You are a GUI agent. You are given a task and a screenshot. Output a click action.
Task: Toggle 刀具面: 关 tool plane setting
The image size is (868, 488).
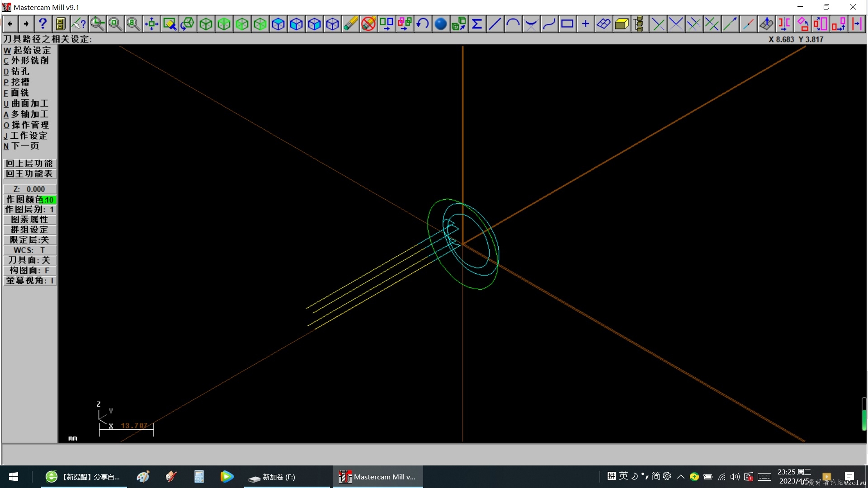click(x=30, y=260)
